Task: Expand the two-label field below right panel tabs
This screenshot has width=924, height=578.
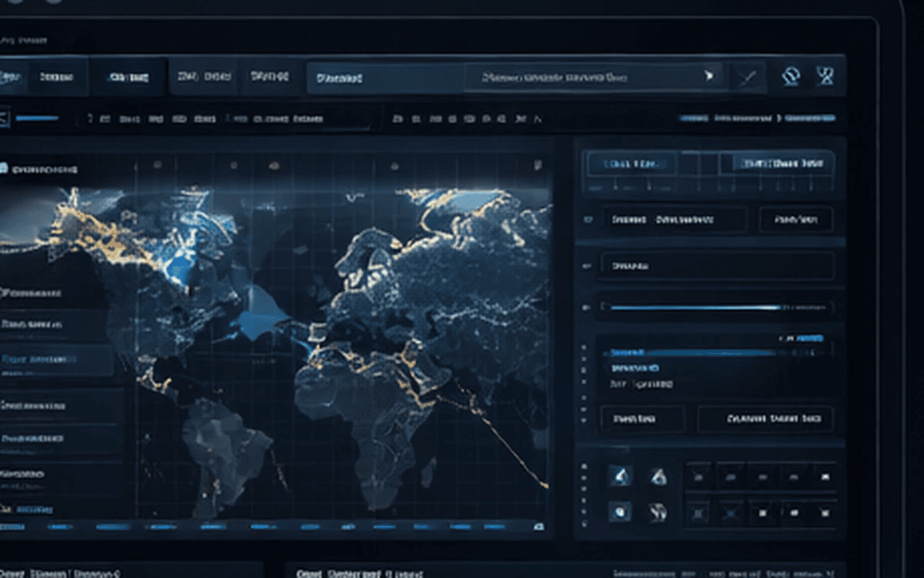Action: (x=674, y=220)
